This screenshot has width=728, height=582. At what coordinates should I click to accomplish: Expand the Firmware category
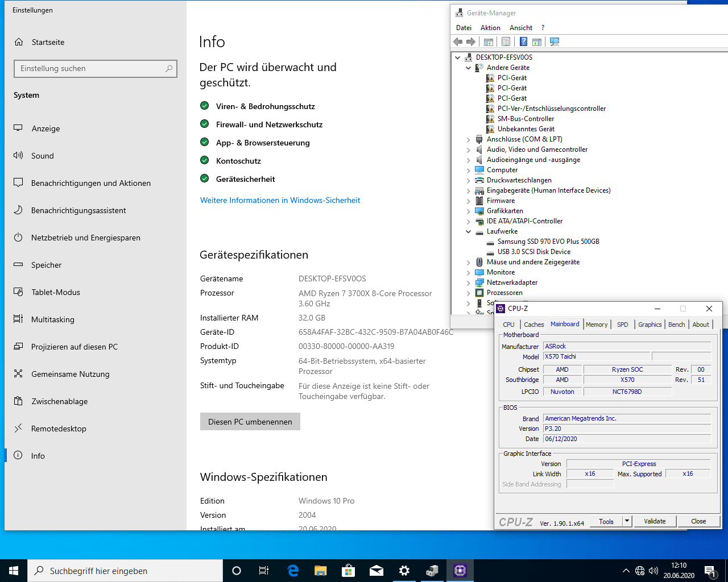(x=468, y=201)
